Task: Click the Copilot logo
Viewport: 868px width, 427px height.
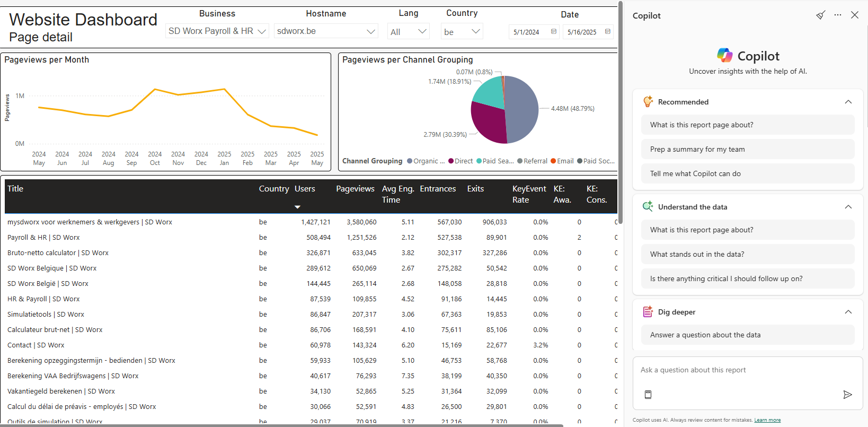Action: 724,55
